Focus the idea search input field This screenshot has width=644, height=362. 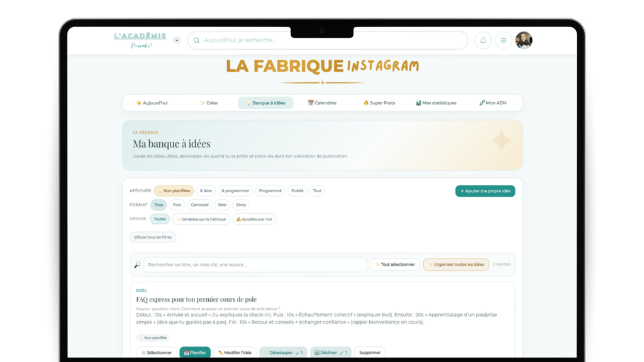point(255,265)
